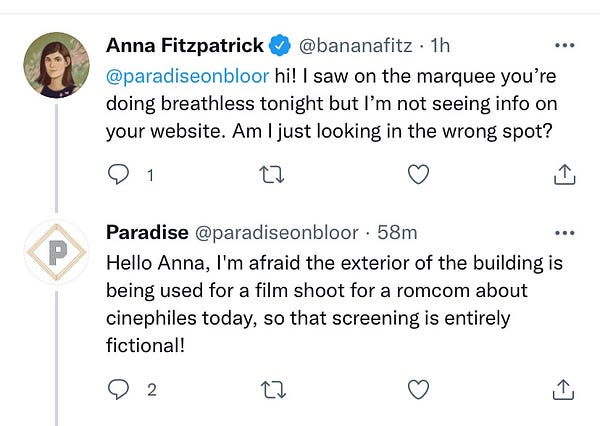Like the Paradise reply

418,390
